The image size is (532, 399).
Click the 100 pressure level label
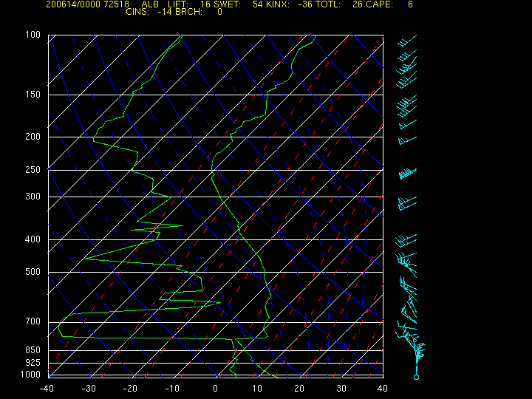click(x=33, y=35)
